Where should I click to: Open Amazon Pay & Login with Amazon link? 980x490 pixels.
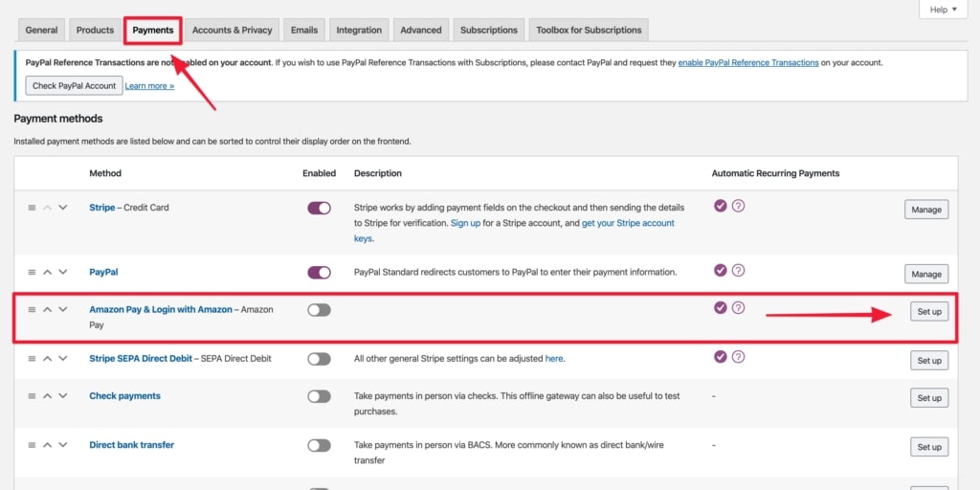[161, 309]
